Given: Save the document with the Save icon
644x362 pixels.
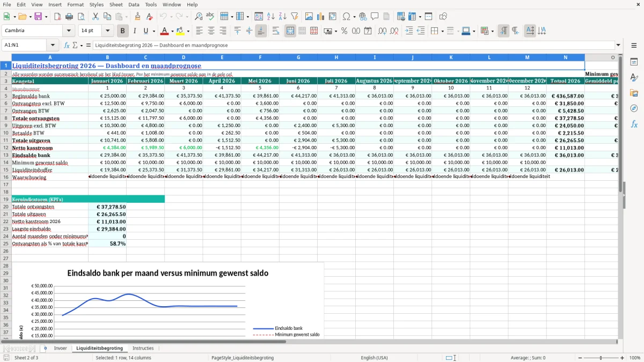Looking at the screenshot, I should point(38,17).
